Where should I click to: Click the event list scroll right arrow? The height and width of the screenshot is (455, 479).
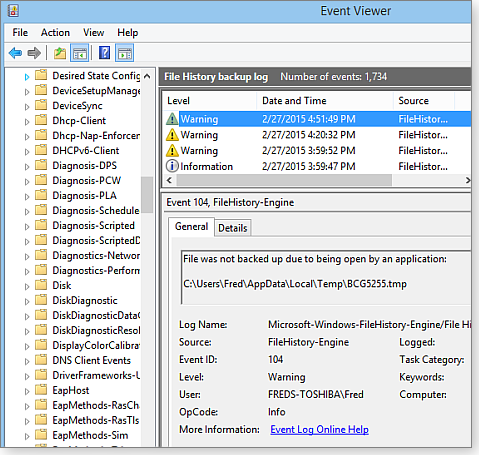pyautogui.click(x=467, y=180)
